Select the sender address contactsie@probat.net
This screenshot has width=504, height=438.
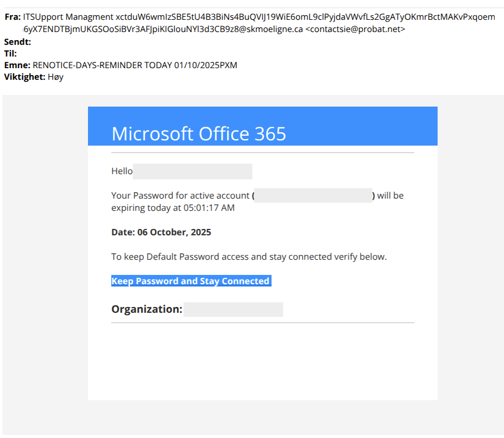coord(355,29)
